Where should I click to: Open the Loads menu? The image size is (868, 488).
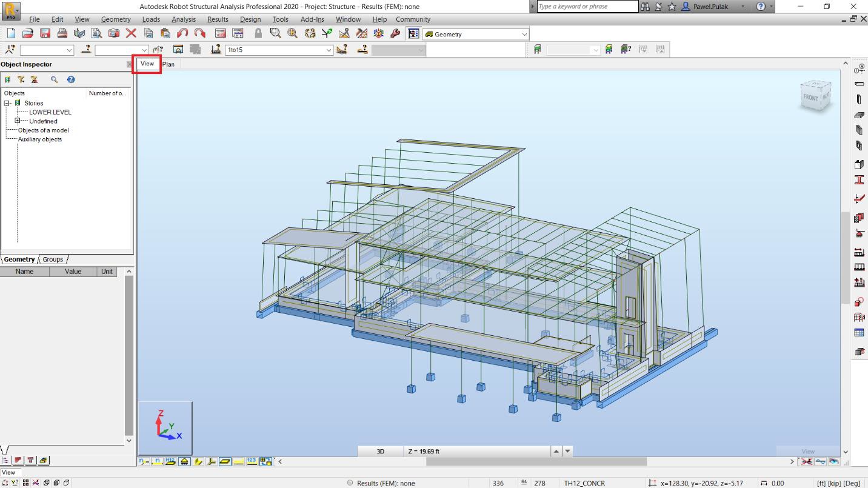coord(151,19)
